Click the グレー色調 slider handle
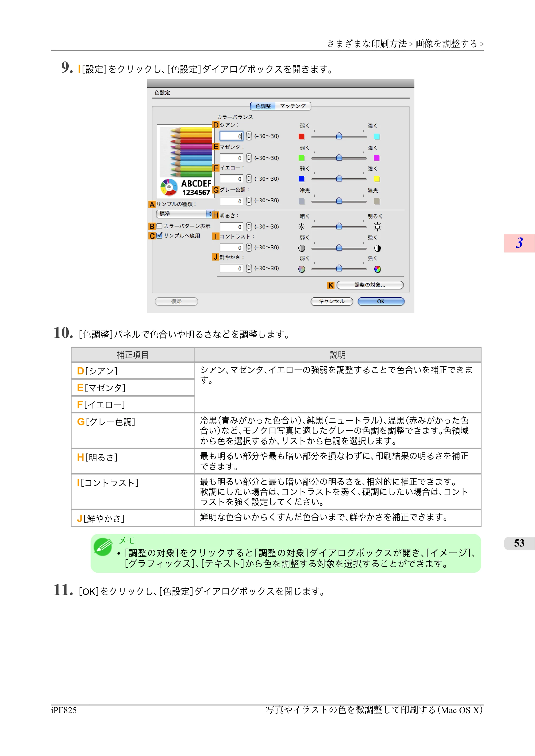This screenshot has height=756, width=535. pos(339,200)
